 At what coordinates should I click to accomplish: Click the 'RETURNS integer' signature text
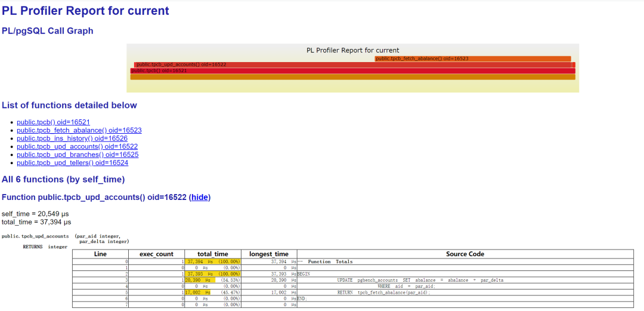[45, 247]
